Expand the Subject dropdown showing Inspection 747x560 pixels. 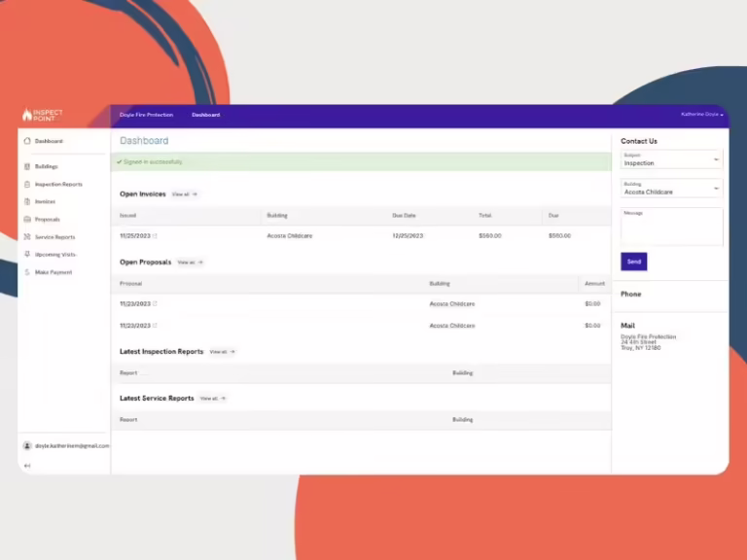point(671,159)
